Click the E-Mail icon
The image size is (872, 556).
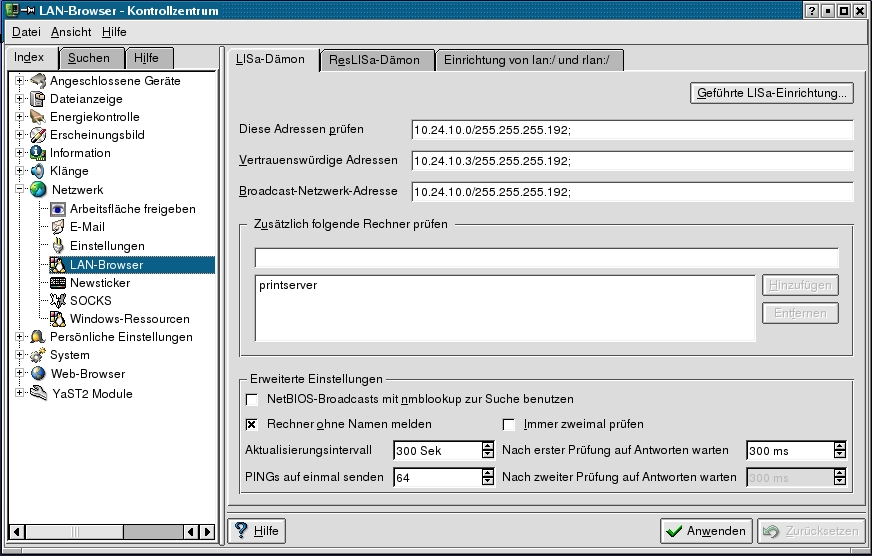point(58,227)
